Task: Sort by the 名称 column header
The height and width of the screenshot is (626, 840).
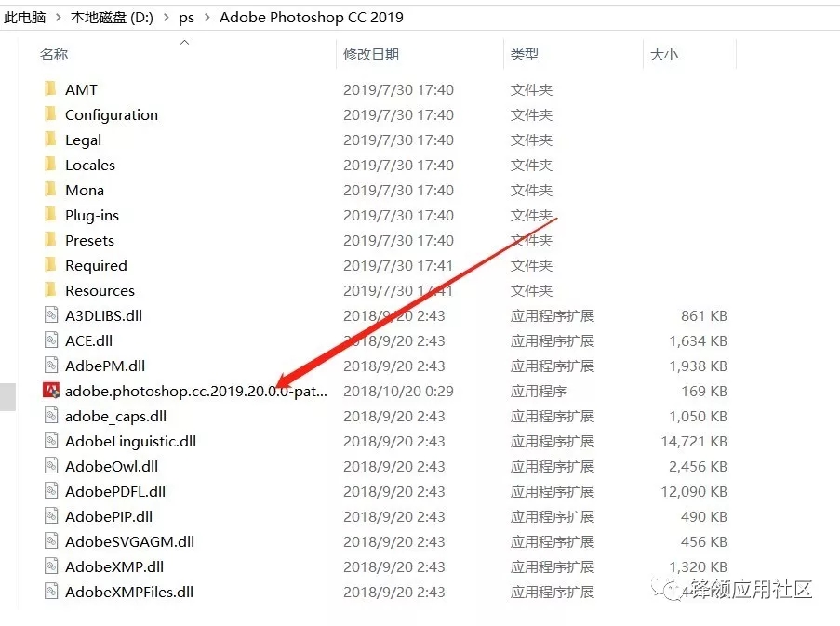Action: coord(54,54)
